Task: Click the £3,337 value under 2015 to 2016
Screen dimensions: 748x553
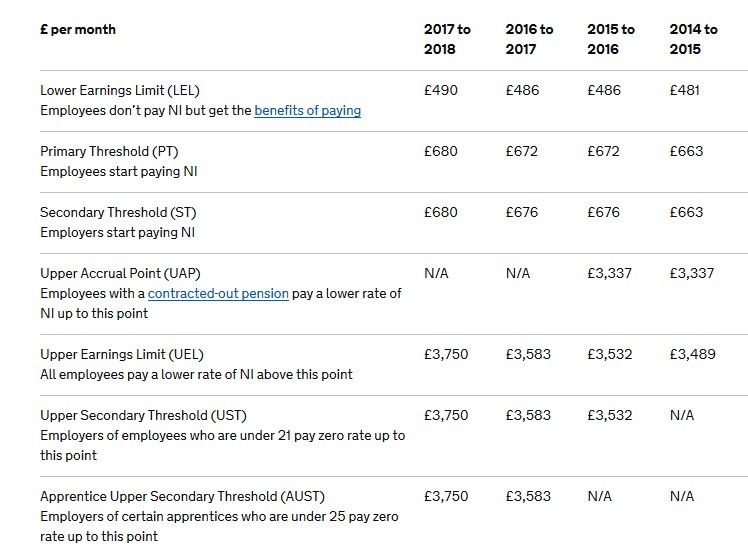Action: point(610,274)
